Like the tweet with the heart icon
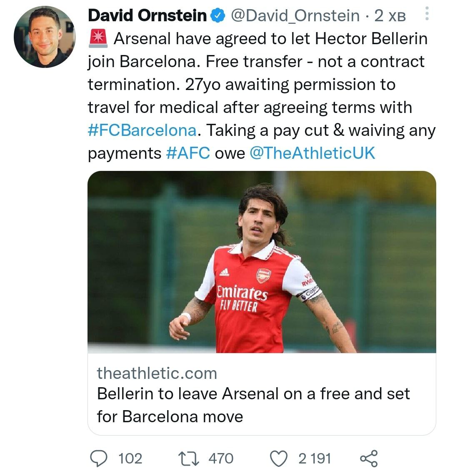This screenshot has width=450, height=476. (x=279, y=458)
